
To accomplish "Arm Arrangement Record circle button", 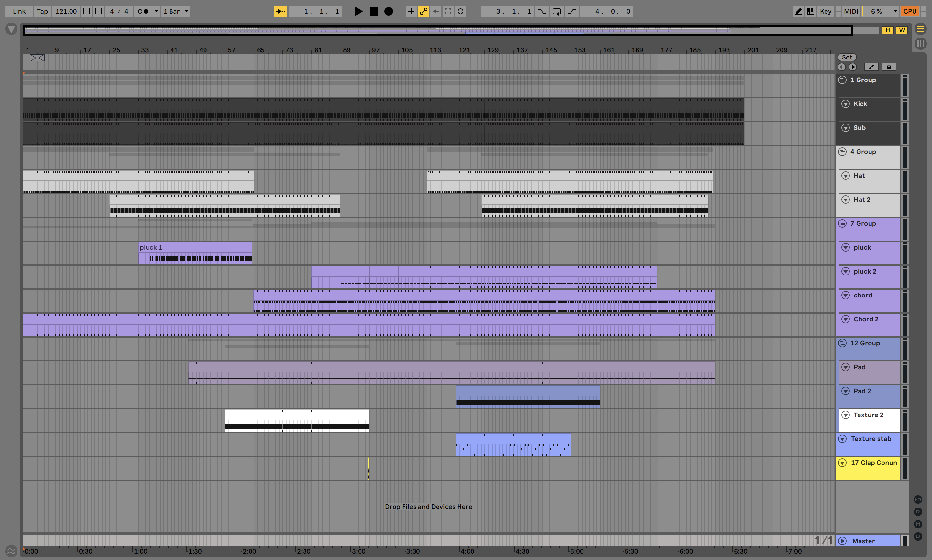I will (x=389, y=11).
